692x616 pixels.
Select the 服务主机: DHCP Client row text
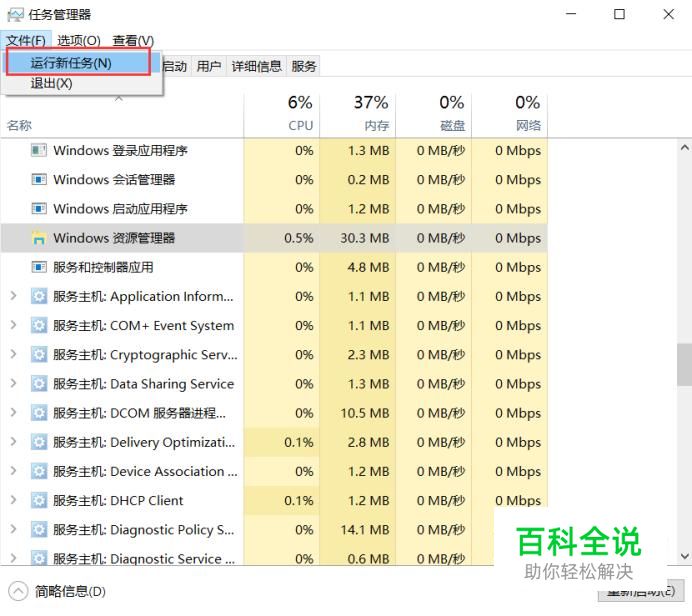118,500
